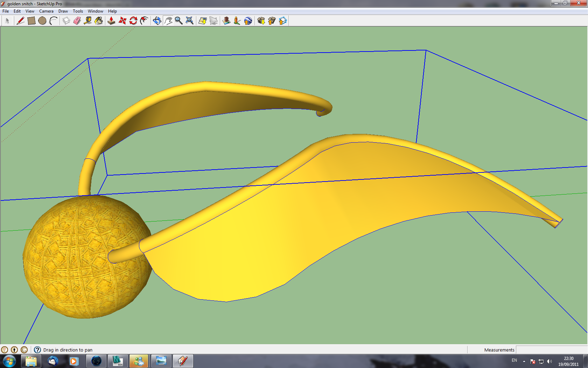Switch to Windows Live Messenger taskbar item
This screenshot has width=588, height=368.
(x=139, y=361)
